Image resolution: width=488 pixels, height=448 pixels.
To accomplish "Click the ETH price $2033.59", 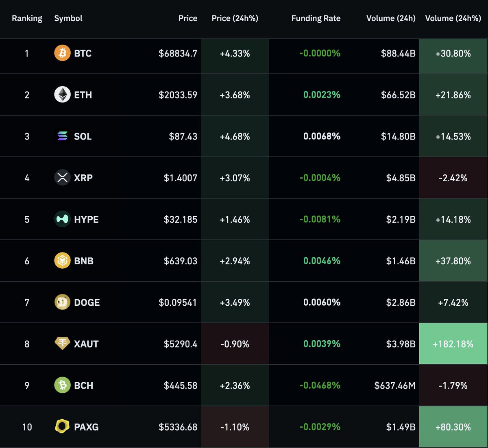I will point(178,95).
